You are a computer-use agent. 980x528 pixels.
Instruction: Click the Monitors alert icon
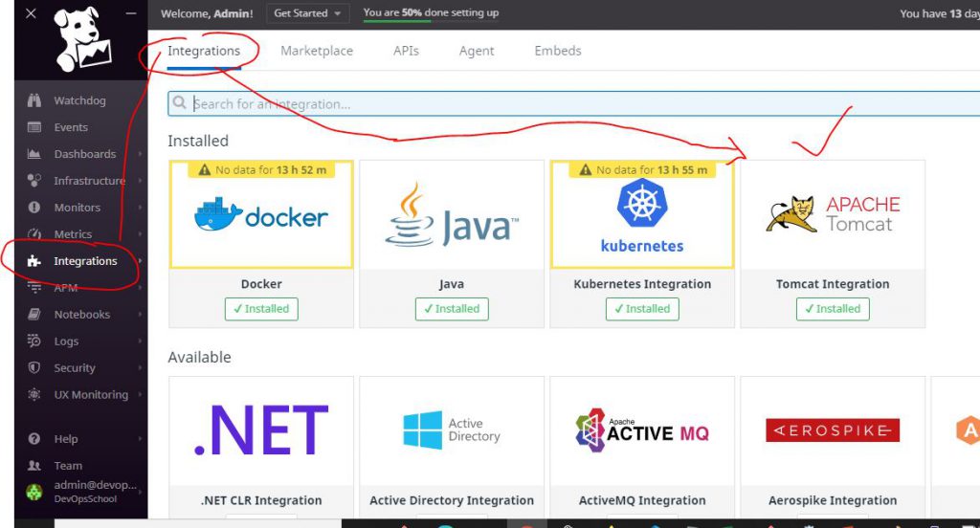tap(34, 208)
